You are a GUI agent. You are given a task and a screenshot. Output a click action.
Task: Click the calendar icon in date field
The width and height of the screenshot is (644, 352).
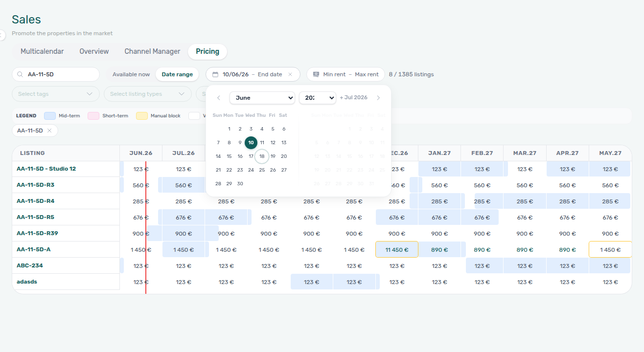point(215,74)
